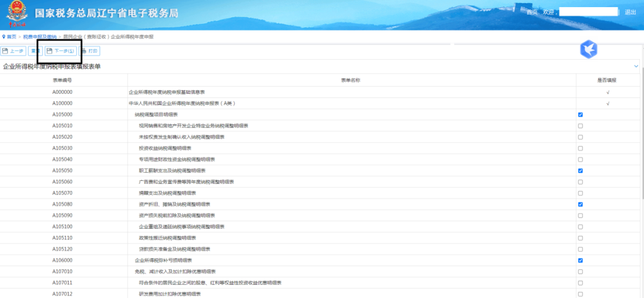Select the A107012 研发费用加计扣除 checkbox
The height and width of the screenshot is (298, 644).
580,294
